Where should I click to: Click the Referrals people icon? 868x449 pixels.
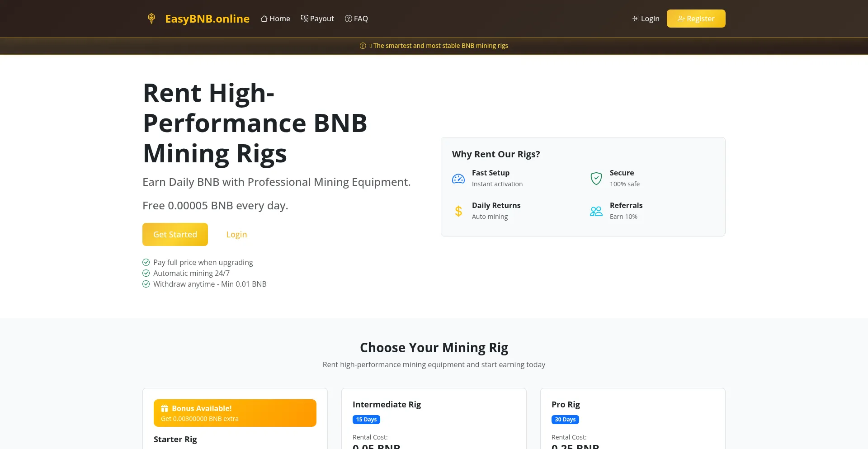tap(596, 211)
